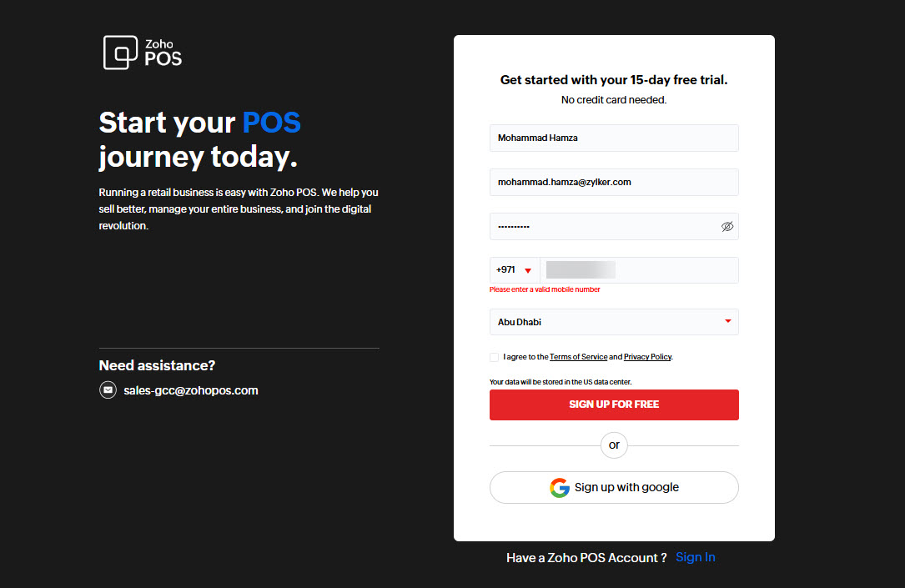Viewport: 905px width, 588px height.
Task: Open the Terms of Service link
Action: coord(578,357)
